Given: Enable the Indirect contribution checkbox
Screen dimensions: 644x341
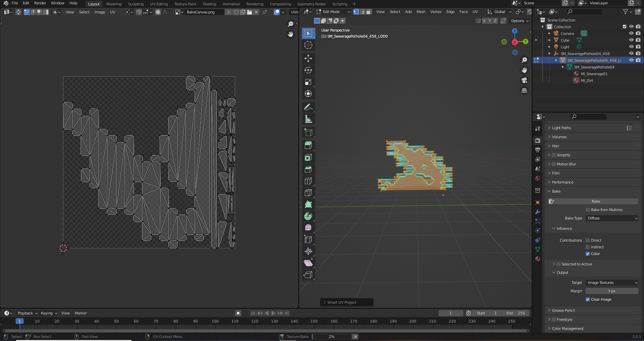Looking at the screenshot, I should (x=588, y=247).
